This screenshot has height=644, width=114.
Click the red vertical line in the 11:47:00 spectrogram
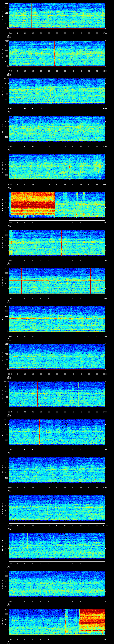point(54,53)
